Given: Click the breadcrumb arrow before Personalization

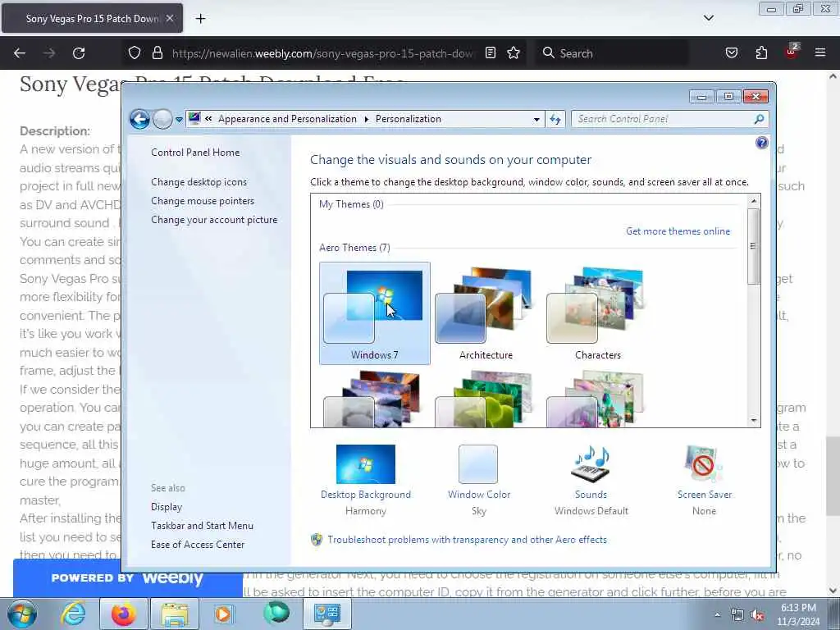Looking at the screenshot, I should click(x=367, y=120).
